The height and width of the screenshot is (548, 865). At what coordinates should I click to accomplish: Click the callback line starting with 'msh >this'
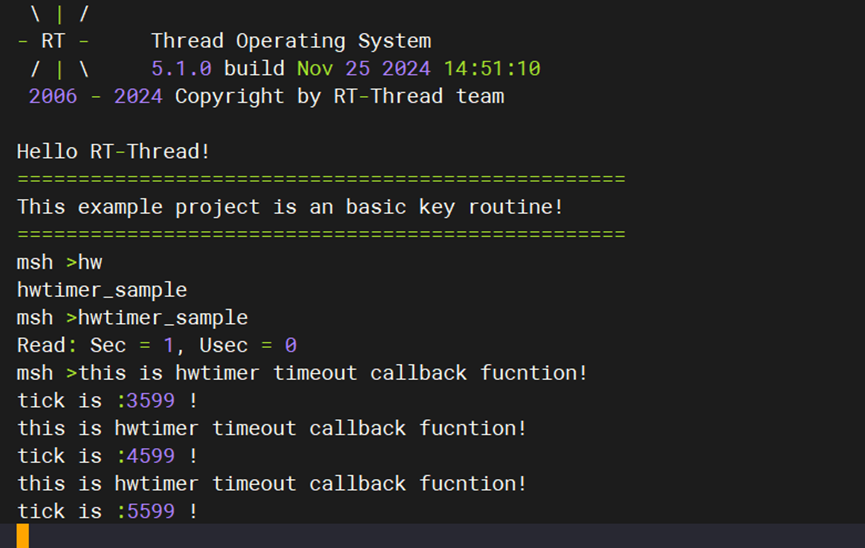pyautogui.click(x=302, y=373)
